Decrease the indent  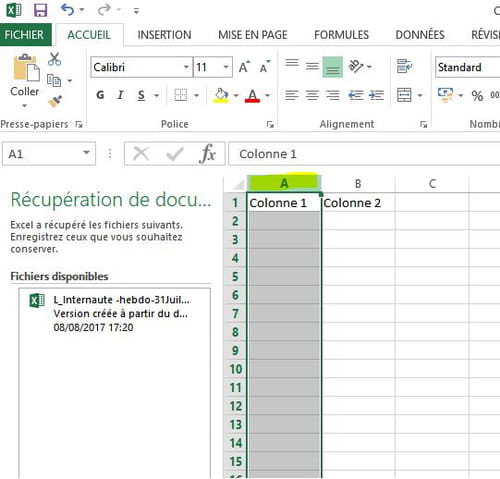point(356,95)
